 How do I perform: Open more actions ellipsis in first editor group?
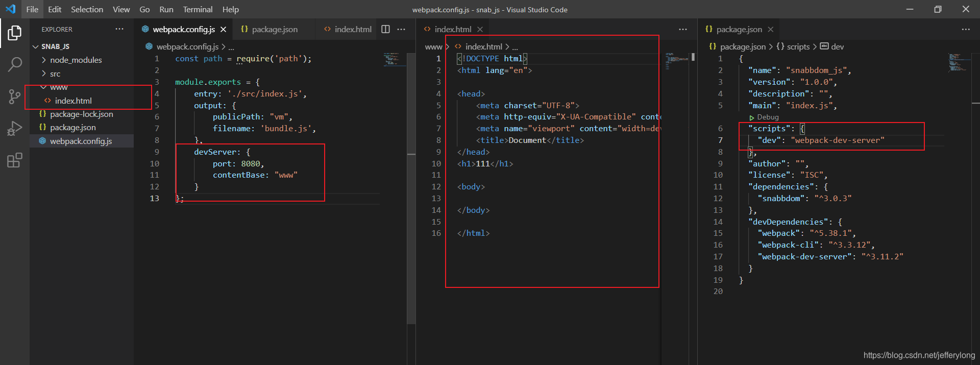401,29
